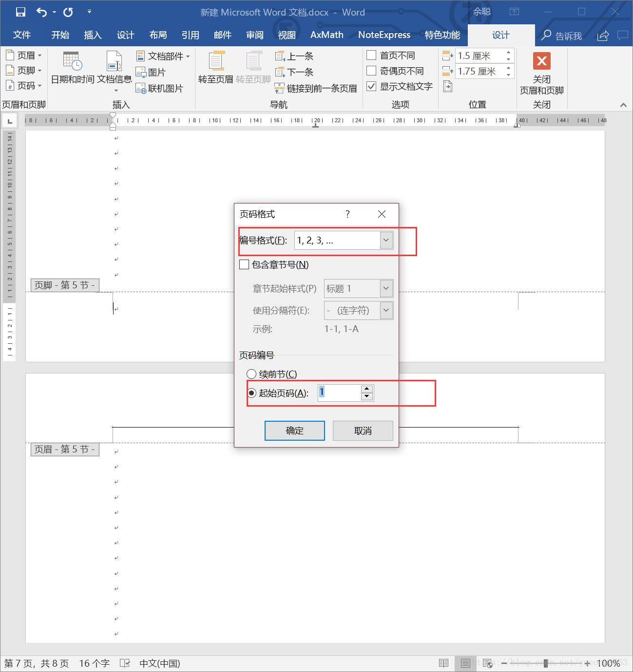This screenshot has height=672, width=633.
Task: Check the 包含章节号 checkbox
Action: click(x=244, y=265)
